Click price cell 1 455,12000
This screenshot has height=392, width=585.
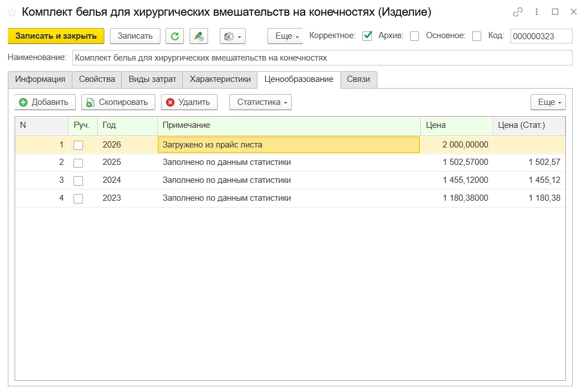(457, 180)
